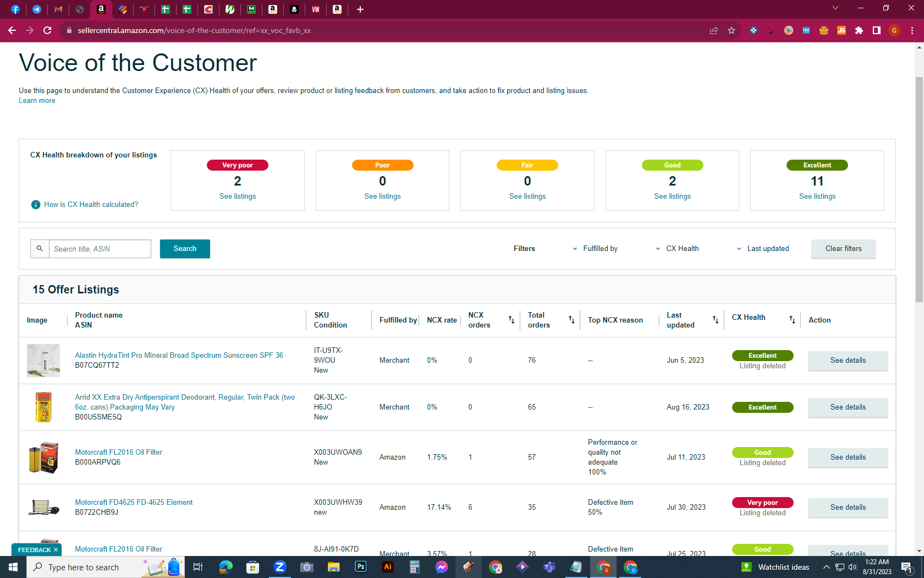Open How is CX Health calculated link
This screenshot has height=578, width=924.
click(x=91, y=205)
